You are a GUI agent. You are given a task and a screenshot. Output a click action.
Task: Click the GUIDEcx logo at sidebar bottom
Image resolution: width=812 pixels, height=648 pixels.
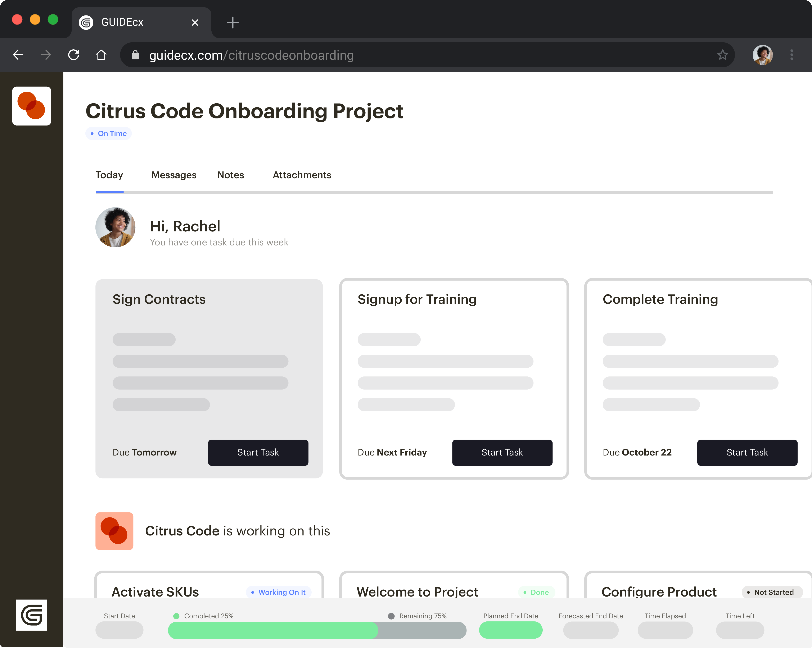pyautogui.click(x=32, y=615)
